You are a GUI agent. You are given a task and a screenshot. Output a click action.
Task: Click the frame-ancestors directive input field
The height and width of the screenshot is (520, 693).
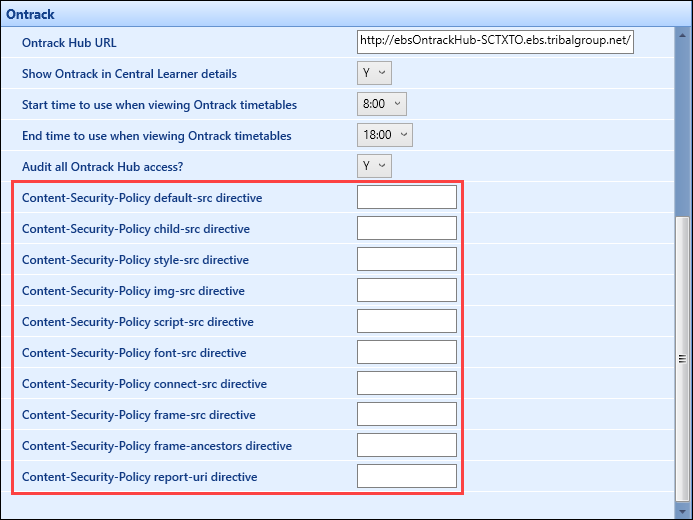coord(407,445)
